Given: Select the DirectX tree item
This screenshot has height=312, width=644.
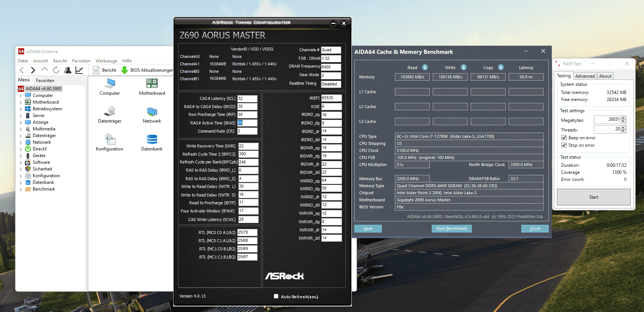Looking at the screenshot, I should pyautogui.click(x=36, y=149).
